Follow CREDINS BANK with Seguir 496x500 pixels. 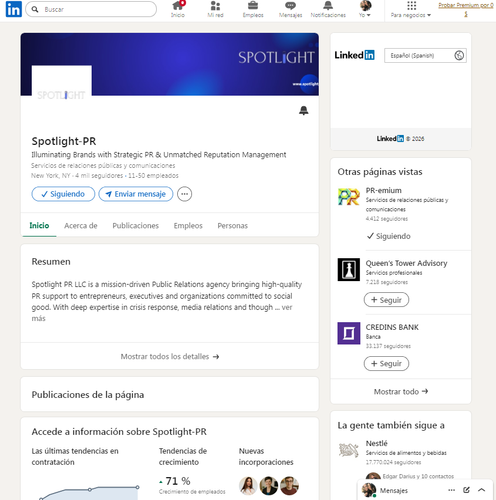386,363
